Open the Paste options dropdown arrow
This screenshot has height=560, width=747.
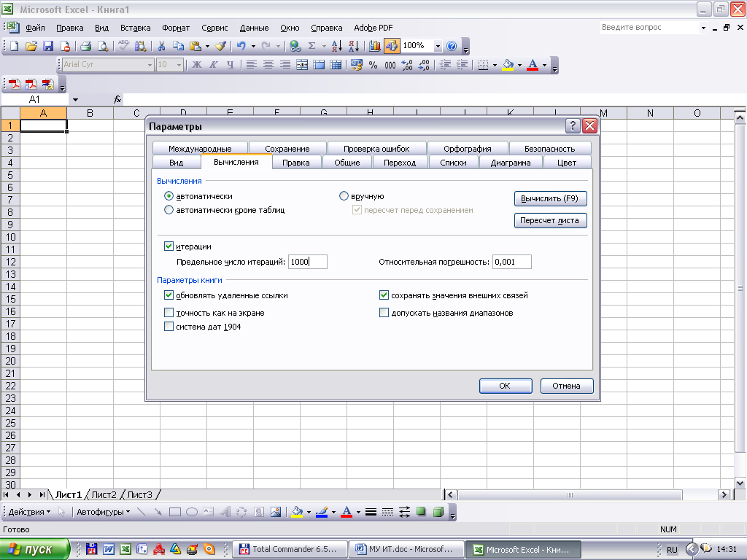207,46
